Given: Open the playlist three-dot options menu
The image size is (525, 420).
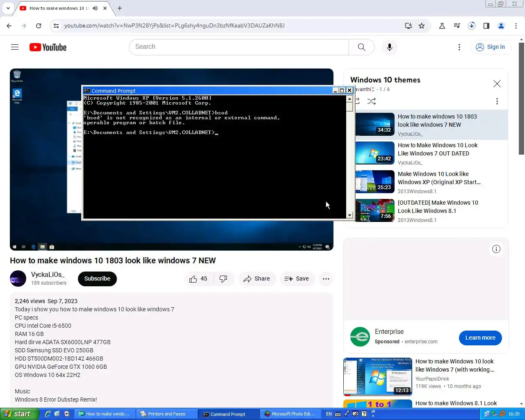Looking at the screenshot, I should 497,101.
